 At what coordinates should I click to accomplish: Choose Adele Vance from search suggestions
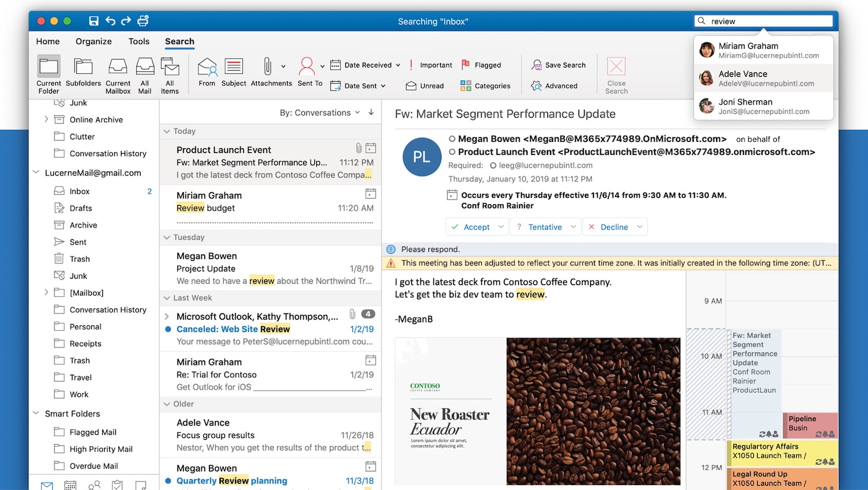pos(763,78)
